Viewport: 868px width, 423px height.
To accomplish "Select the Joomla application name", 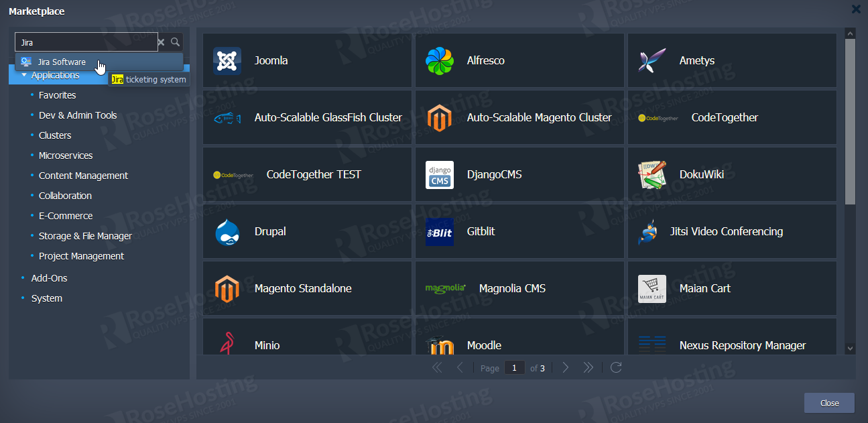I will point(271,60).
